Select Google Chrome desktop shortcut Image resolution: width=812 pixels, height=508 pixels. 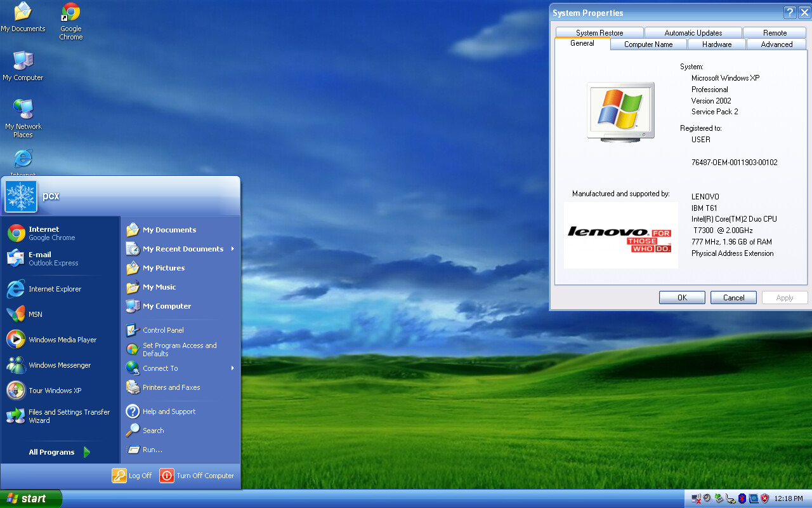71,21
